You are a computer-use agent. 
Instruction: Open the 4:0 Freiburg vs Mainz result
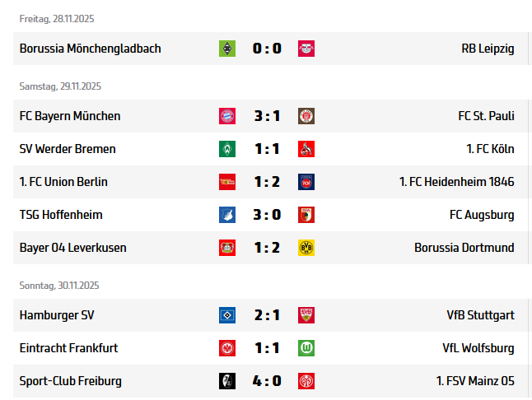point(267,381)
